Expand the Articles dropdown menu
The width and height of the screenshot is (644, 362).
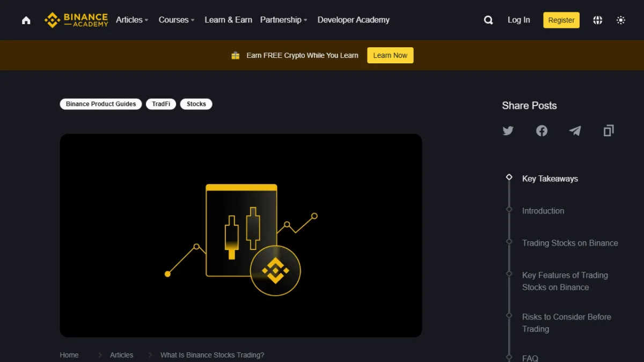pyautogui.click(x=132, y=20)
